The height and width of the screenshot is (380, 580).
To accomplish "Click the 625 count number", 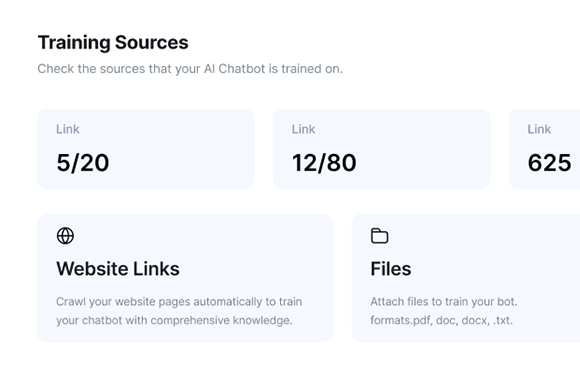I will click(549, 163).
